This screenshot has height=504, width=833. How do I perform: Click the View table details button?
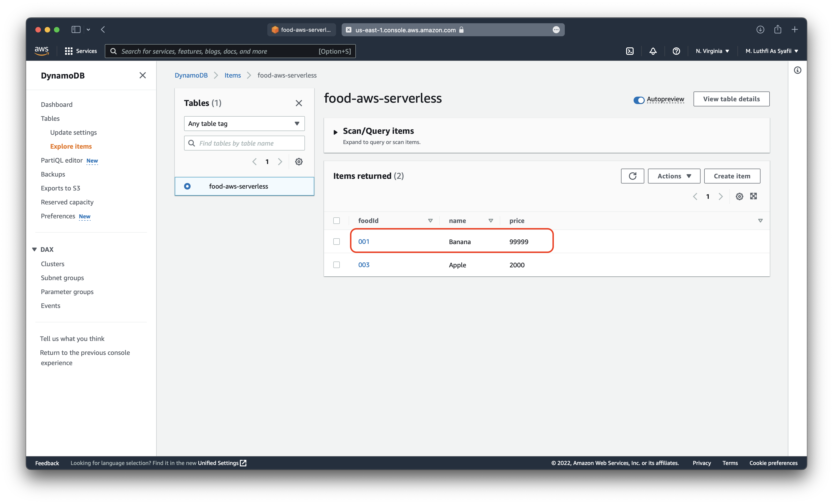(731, 99)
